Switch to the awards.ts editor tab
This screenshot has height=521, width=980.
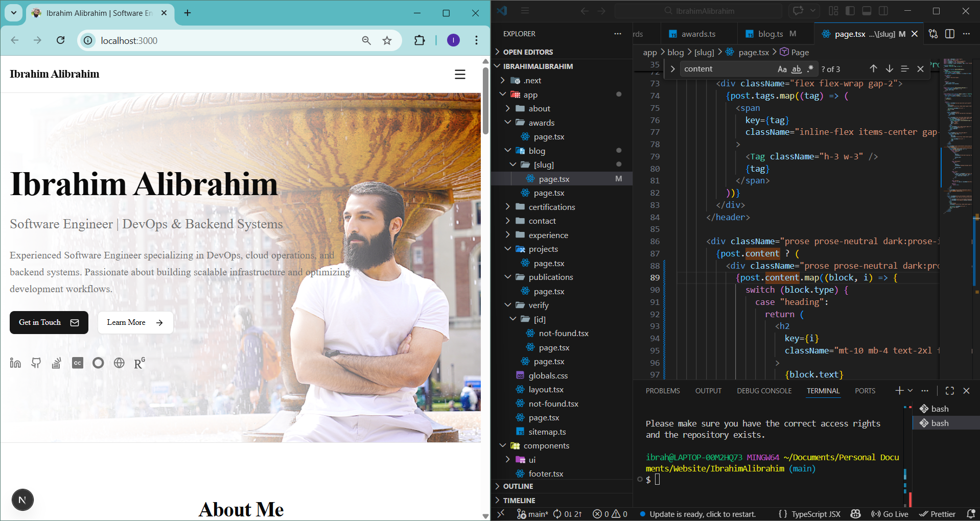(x=698, y=34)
